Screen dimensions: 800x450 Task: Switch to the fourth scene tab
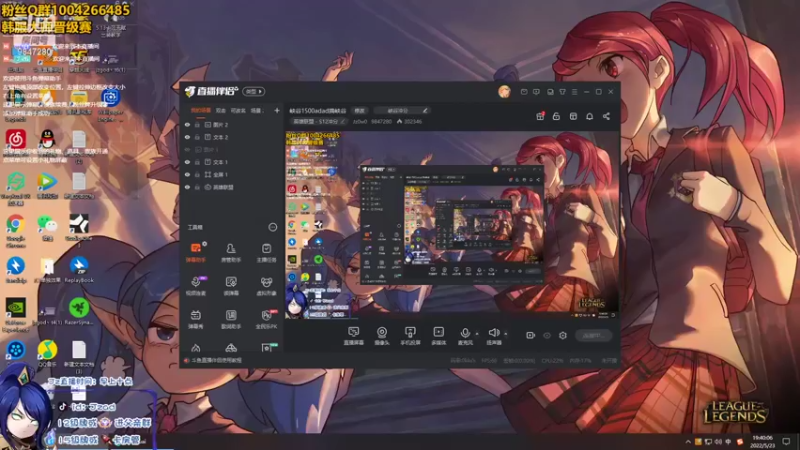point(256,110)
